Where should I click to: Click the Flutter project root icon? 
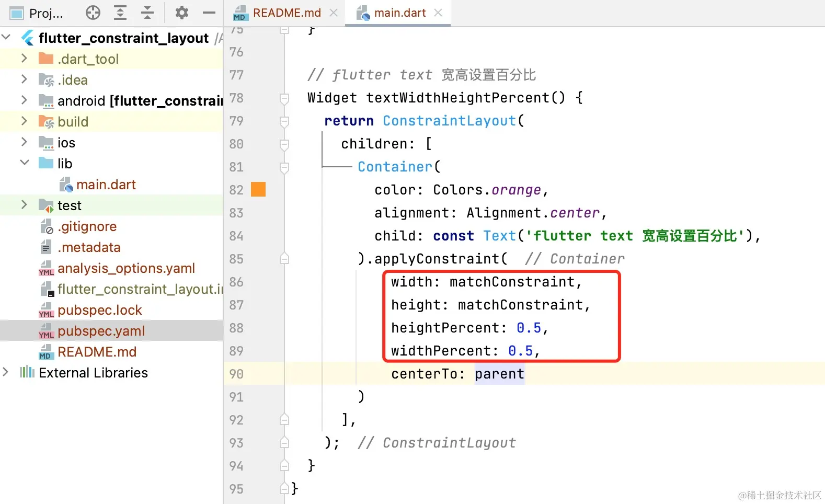click(27, 38)
